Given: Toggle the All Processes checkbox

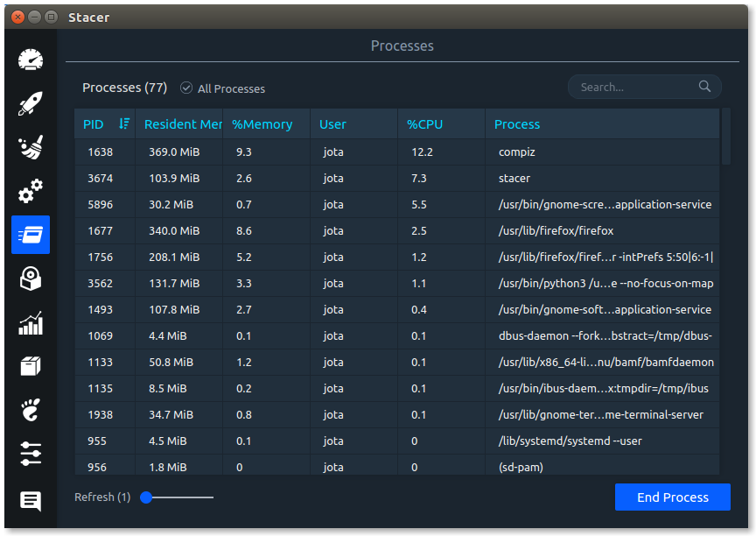Looking at the screenshot, I should [x=186, y=88].
